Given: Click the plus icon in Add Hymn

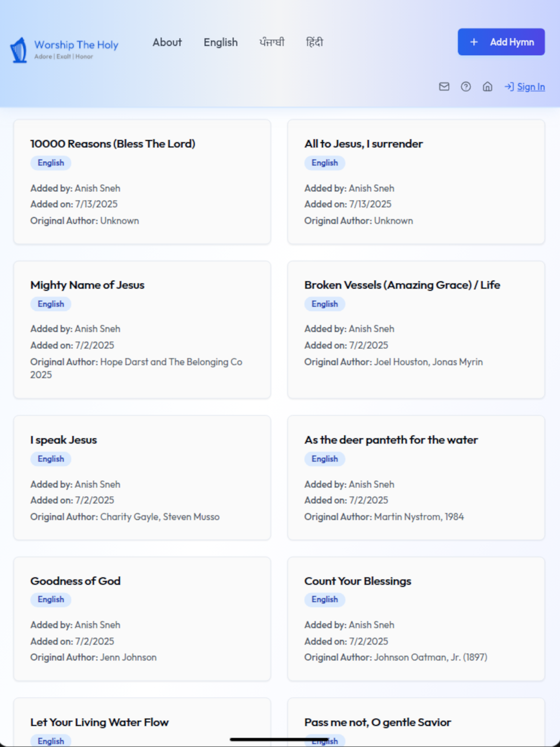Looking at the screenshot, I should coord(474,42).
